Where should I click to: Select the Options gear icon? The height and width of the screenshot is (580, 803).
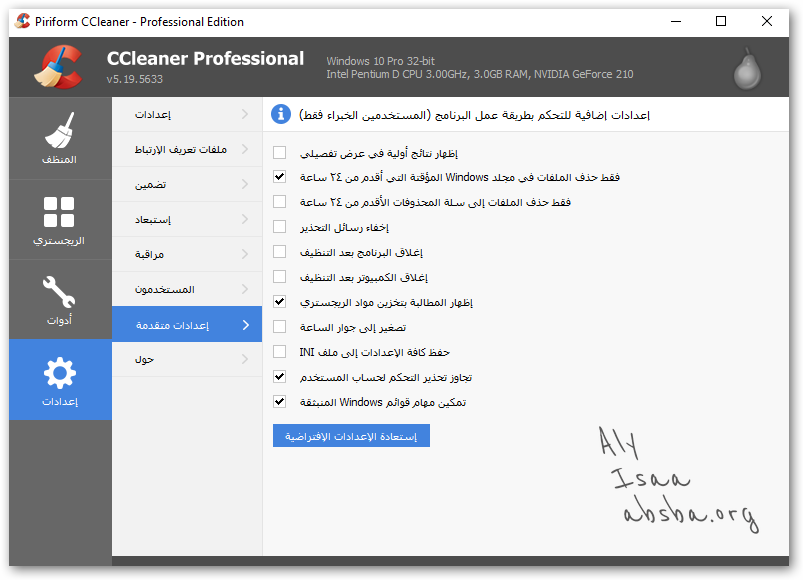click(x=60, y=374)
